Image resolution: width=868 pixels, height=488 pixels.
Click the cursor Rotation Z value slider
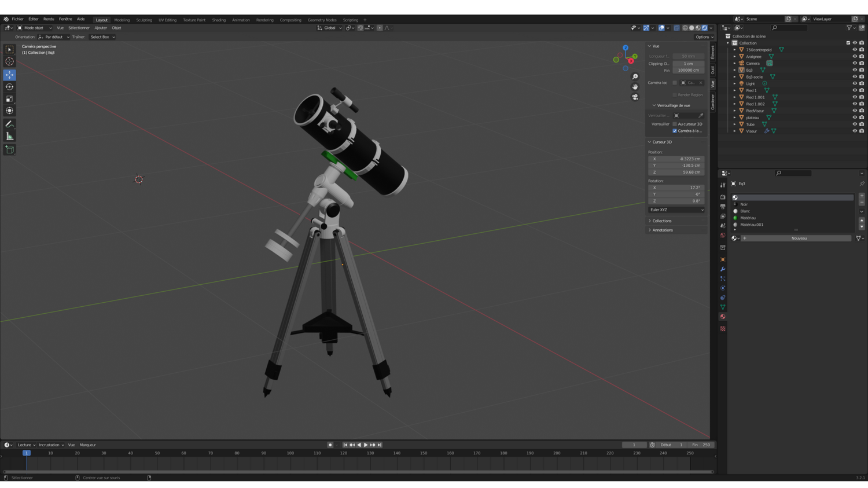(676, 201)
